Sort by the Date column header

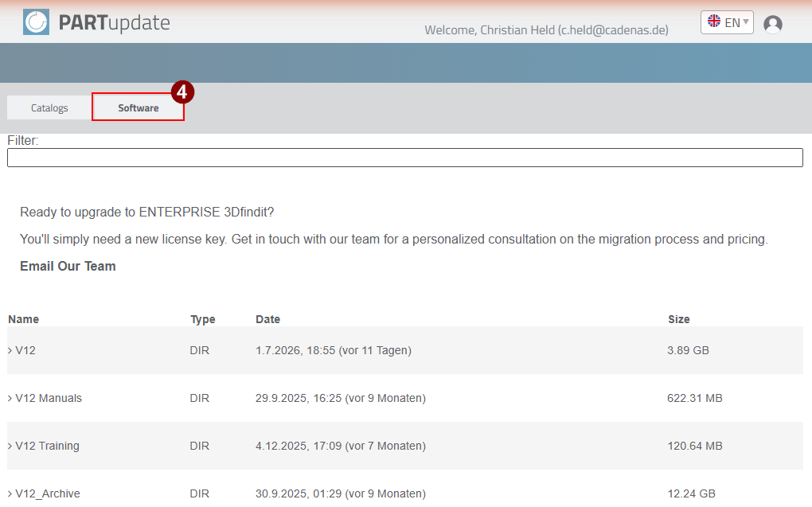(267, 319)
